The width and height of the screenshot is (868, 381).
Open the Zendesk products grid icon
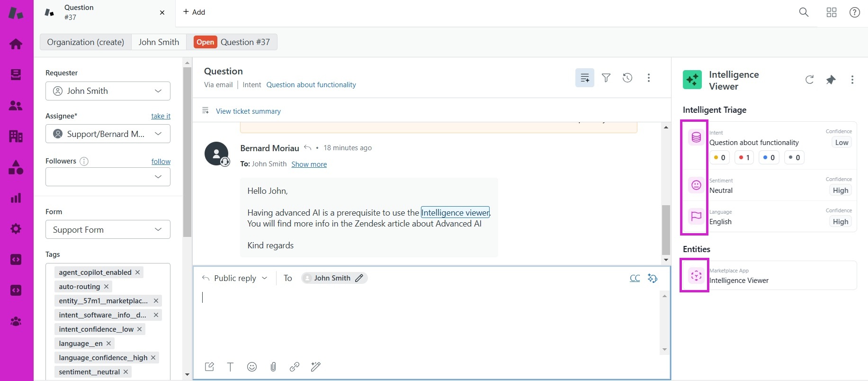coord(832,12)
